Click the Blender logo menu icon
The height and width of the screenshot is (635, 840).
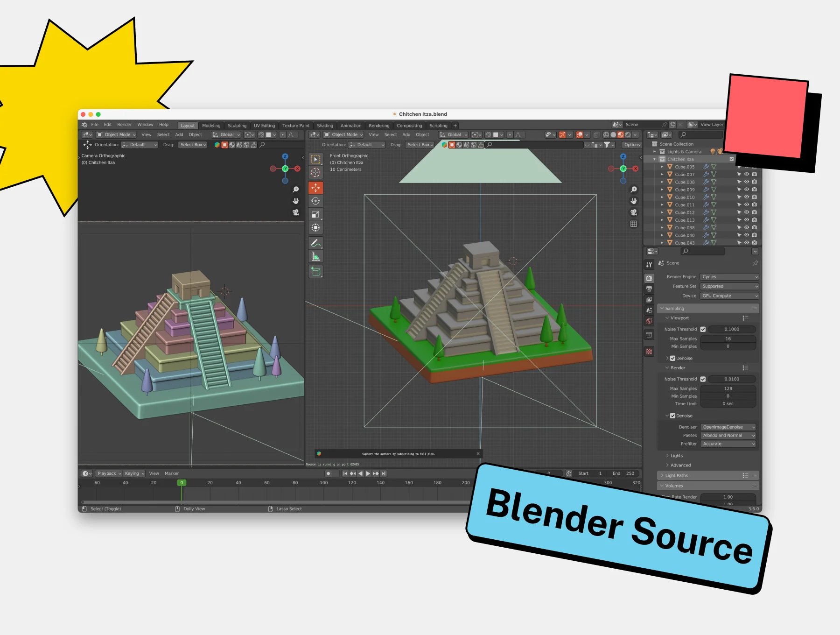point(84,125)
